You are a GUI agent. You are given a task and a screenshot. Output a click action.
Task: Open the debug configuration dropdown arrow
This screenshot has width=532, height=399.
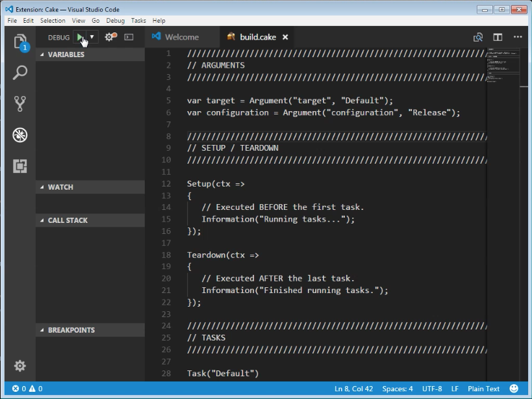[92, 37]
